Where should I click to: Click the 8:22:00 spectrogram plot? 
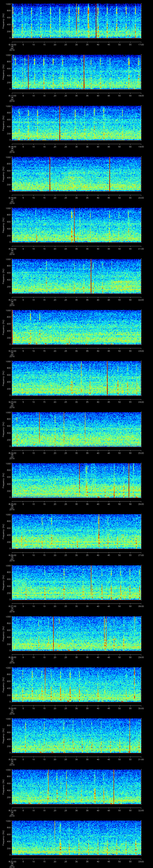(x=77, y=327)
